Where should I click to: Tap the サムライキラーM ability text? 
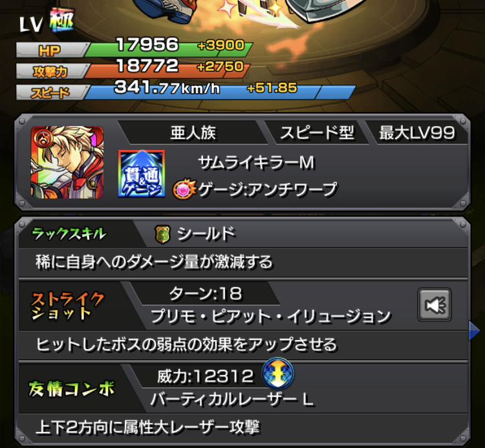click(256, 162)
